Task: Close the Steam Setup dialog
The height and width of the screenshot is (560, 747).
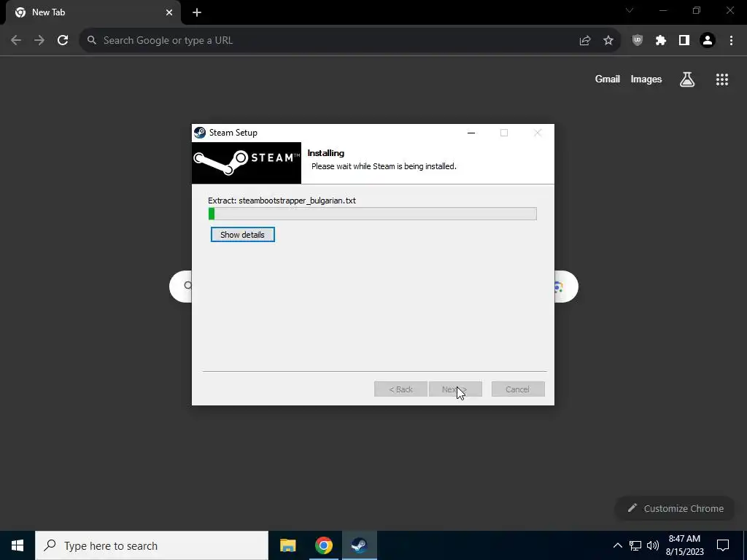Action: [538, 133]
